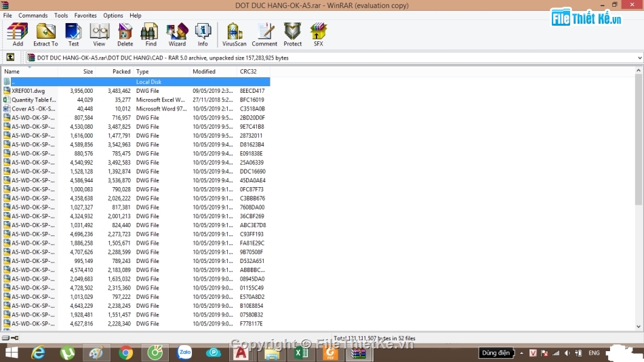644x362 pixels.
Task: Create SFX archive via toolbar
Action: click(319, 35)
